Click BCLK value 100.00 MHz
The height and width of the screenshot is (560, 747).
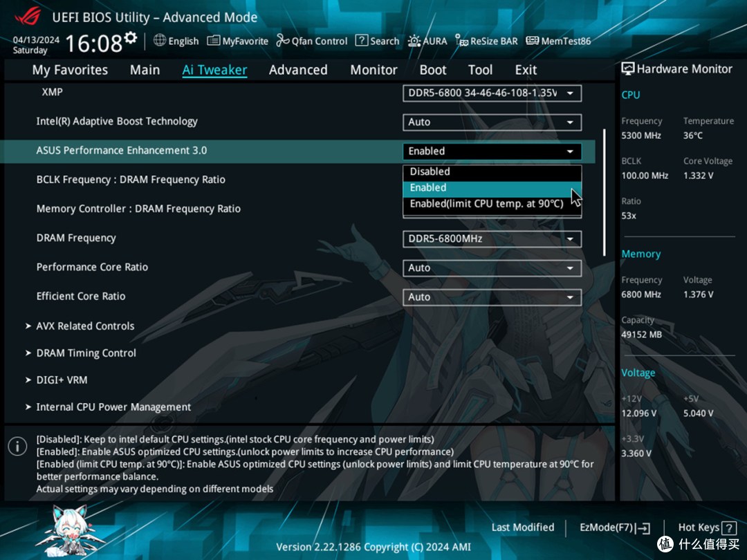[x=645, y=176]
